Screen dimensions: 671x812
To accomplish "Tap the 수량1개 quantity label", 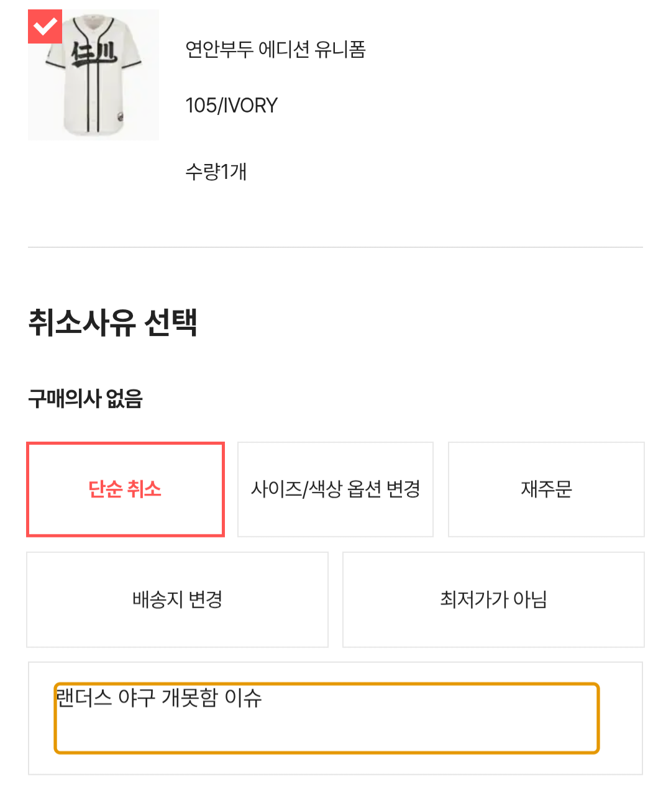I will coord(216,171).
